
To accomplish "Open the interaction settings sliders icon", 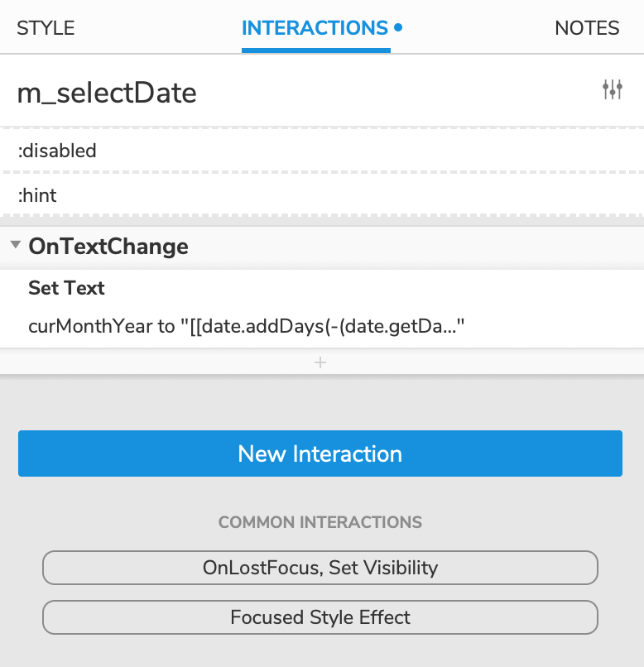I will pos(613,89).
